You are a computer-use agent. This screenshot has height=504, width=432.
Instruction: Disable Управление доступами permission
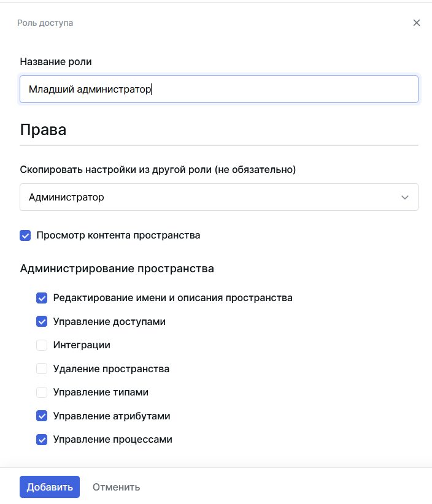[42, 321]
